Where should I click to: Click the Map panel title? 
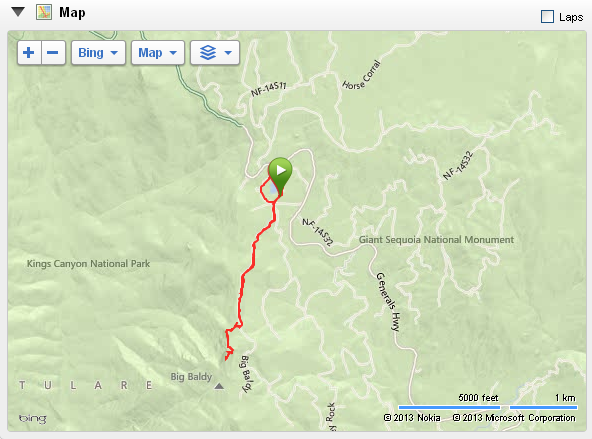point(72,12)
